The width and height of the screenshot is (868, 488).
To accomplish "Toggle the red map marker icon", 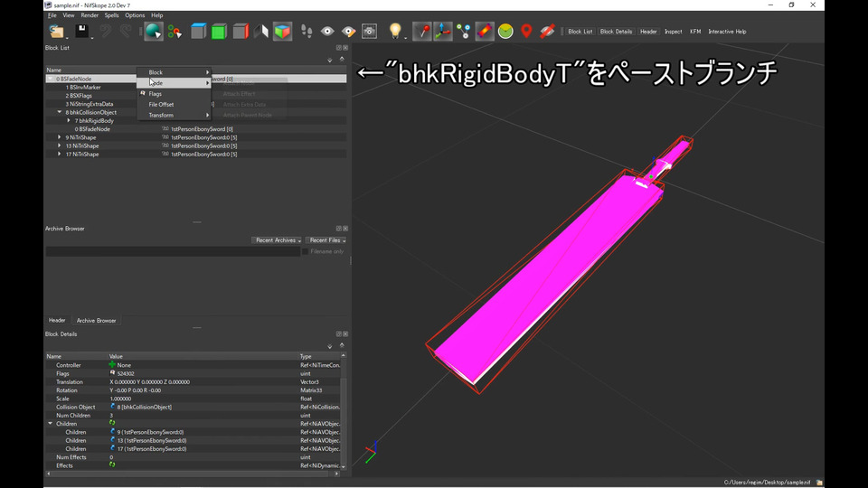I will click(x=526, y=31).
